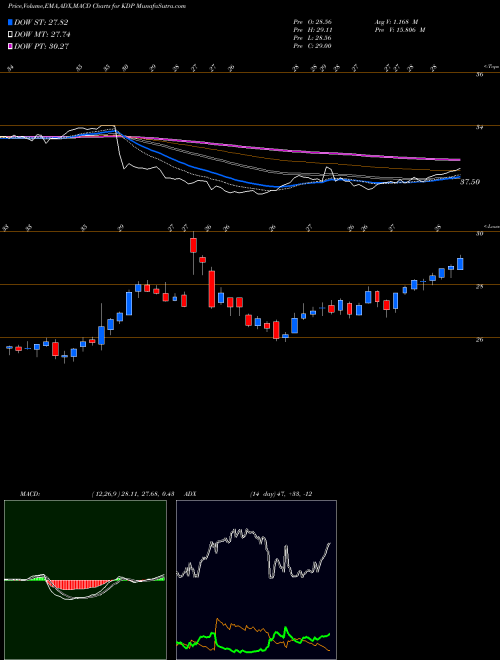Click the 'Pre C: 29.00' value
The height and width of the screenshot is (660, 500).
tap(312, 46)
